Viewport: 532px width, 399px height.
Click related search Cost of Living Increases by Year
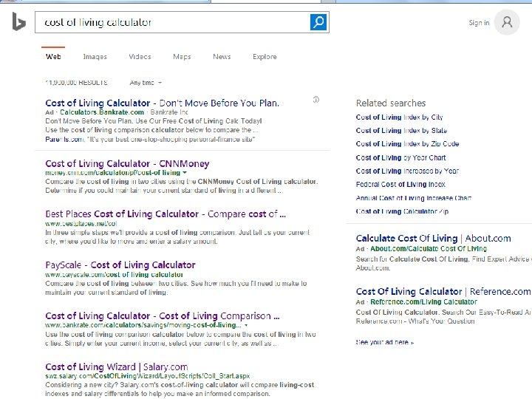point(407,171)
